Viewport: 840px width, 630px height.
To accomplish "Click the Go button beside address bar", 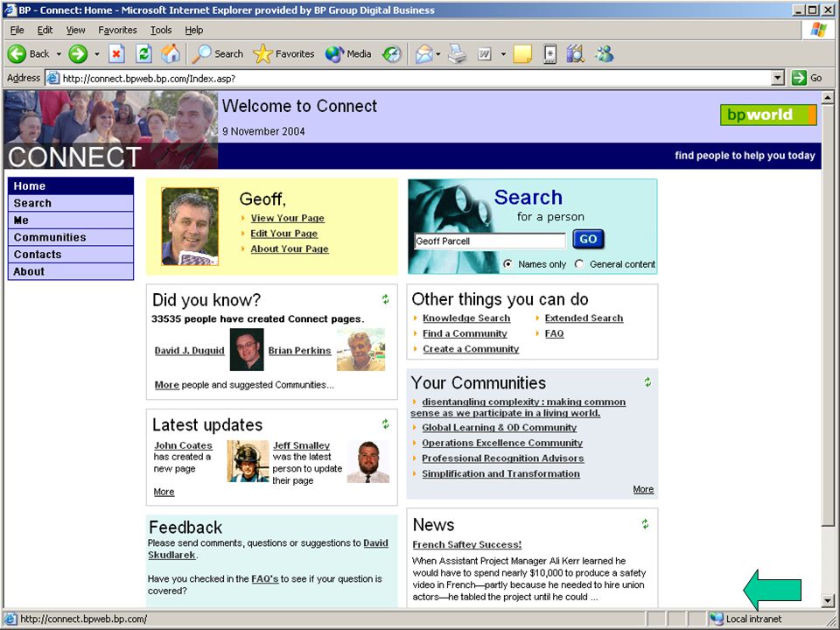I will tap(808, 78).
